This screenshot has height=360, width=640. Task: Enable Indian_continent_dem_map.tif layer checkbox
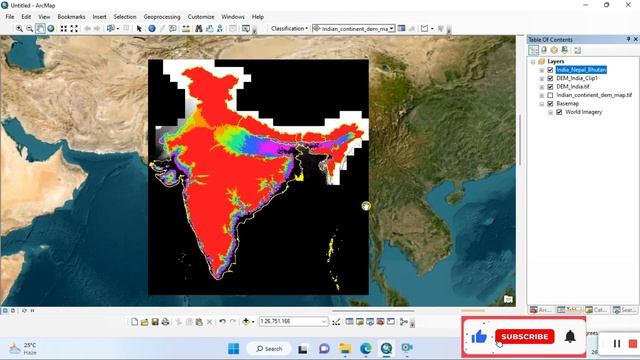[550, 95]
